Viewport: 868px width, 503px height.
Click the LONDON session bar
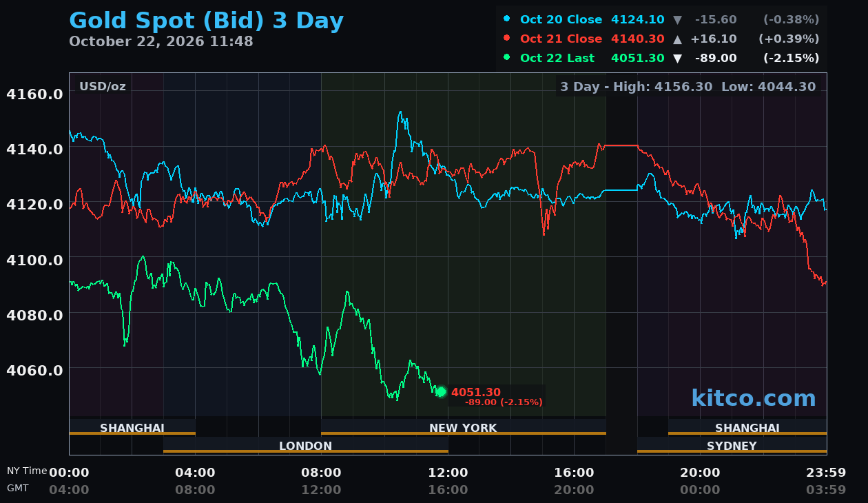pos(306,446)
